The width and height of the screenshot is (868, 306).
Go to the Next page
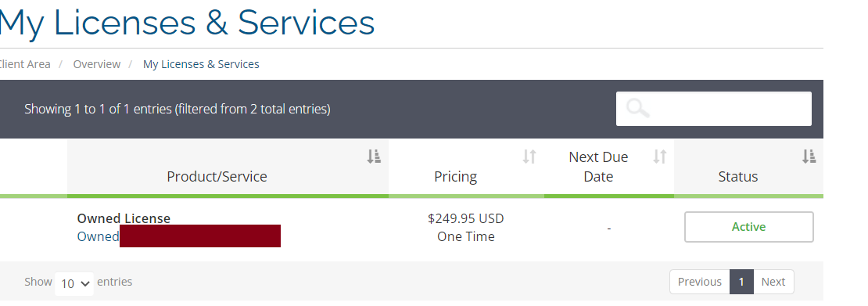773,282
